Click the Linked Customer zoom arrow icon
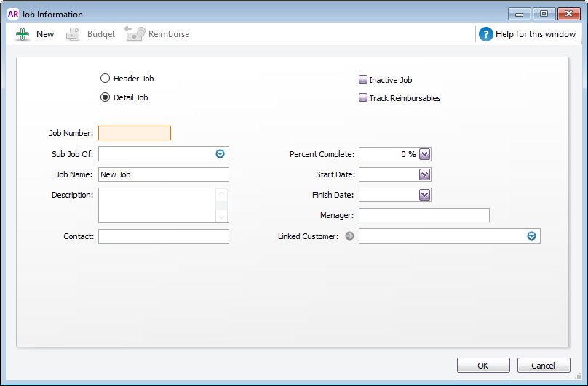Viewport: 588px width, 386px height. coord(349,236)
